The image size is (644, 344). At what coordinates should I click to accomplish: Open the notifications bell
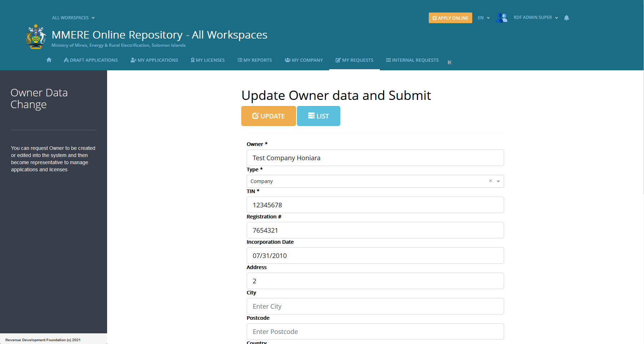pyautogui.click(x=567, y=18)
